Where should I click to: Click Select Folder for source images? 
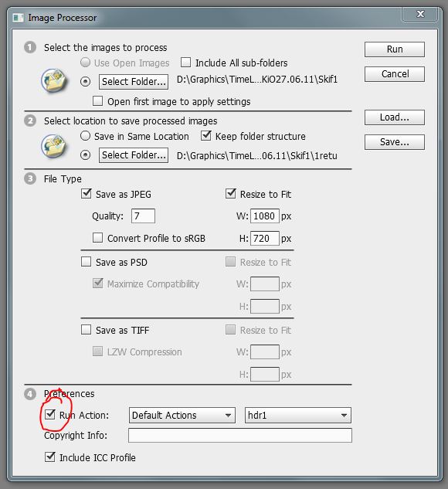pyautogui.click(x=134, y=82)
